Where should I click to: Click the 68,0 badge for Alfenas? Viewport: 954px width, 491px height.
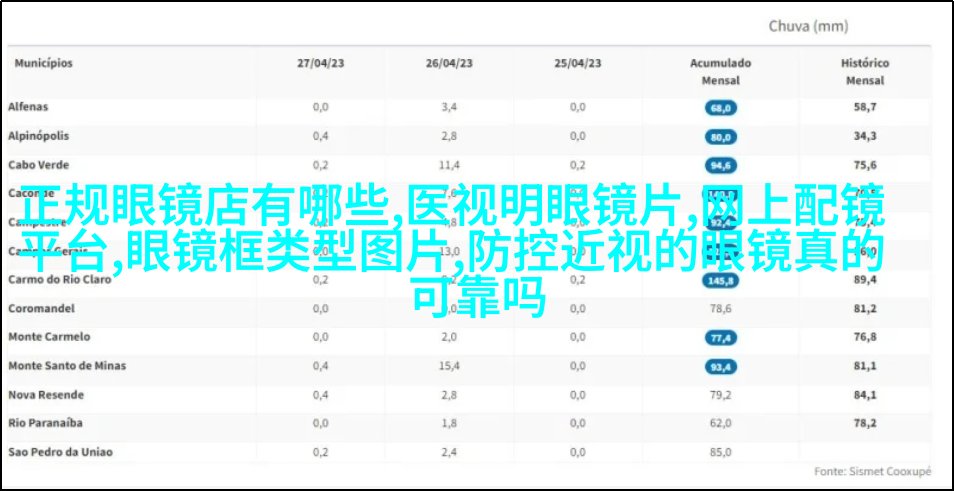720,107
